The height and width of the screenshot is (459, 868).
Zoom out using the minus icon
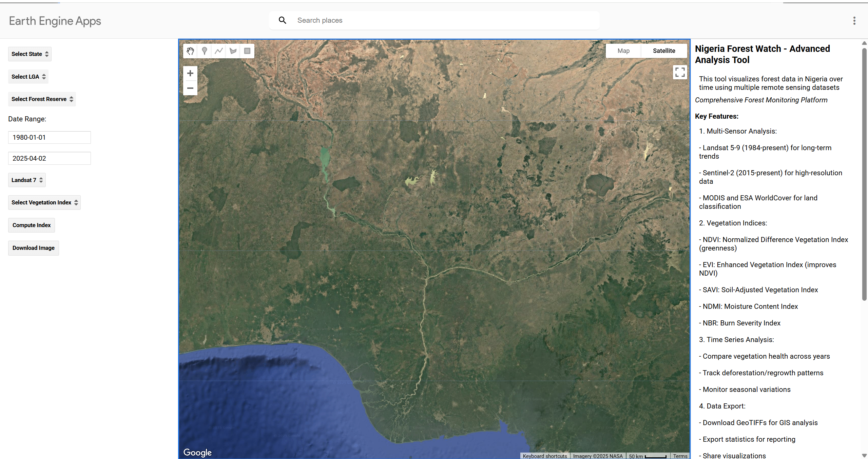click(x=190, y=88)
